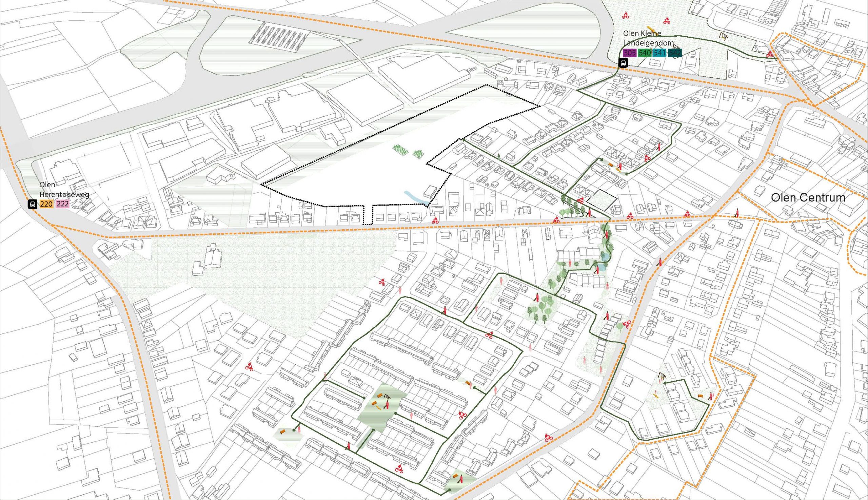Click the bus stop icon below badge 305
The image size is (868, 500).
pyautogui.click(x=623, y=63)
